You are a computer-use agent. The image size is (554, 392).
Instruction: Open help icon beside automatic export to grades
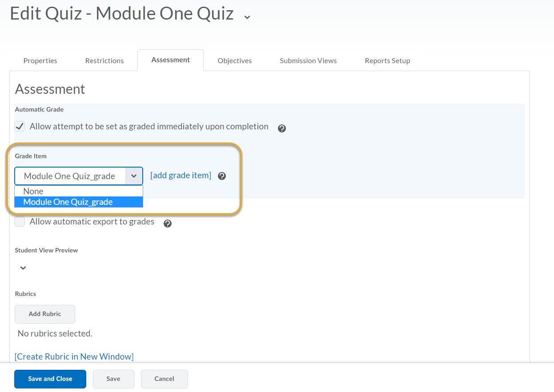[x=168, y=224]
